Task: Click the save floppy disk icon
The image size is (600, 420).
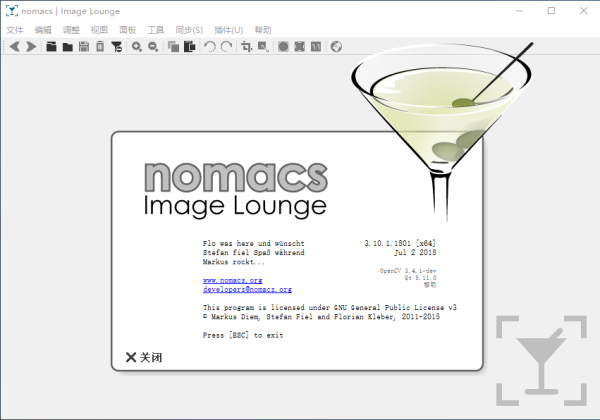Action: click(84, 47)
